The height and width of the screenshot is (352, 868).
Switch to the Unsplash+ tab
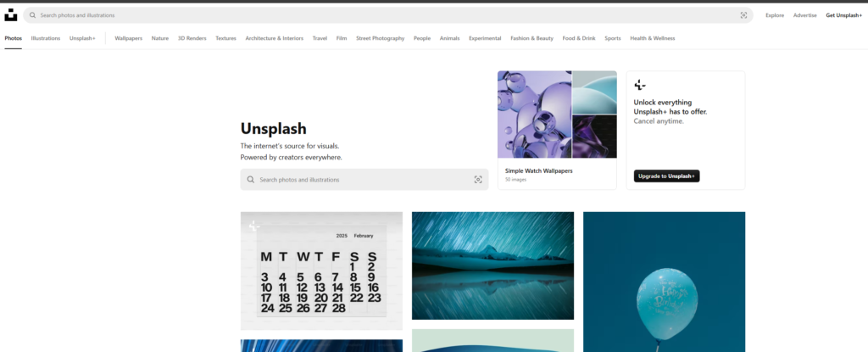click(82, 38)
